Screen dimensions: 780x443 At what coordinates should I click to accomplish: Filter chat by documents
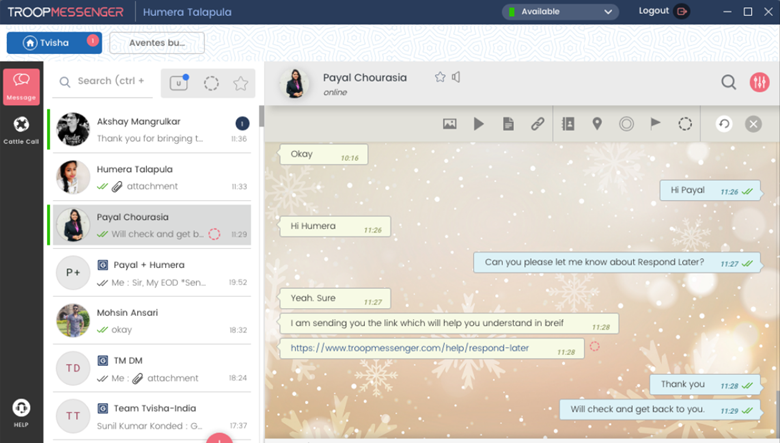[x=508, y=124]
